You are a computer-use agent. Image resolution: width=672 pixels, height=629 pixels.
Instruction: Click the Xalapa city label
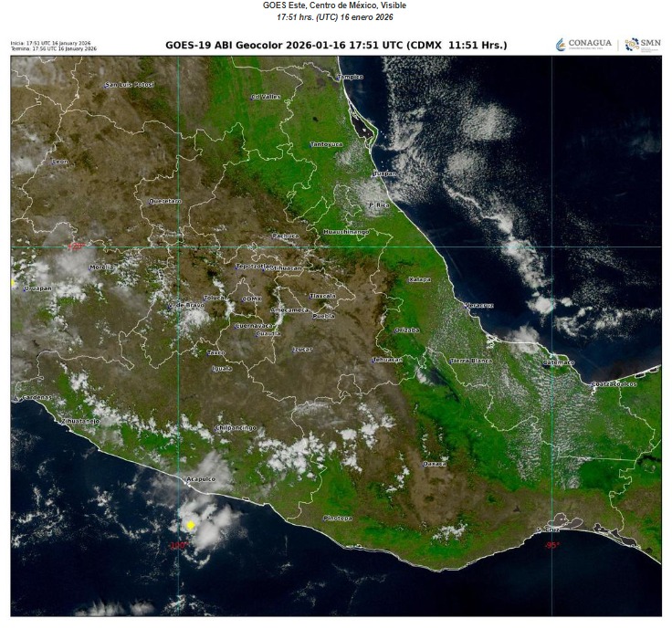tap(419, 279)
